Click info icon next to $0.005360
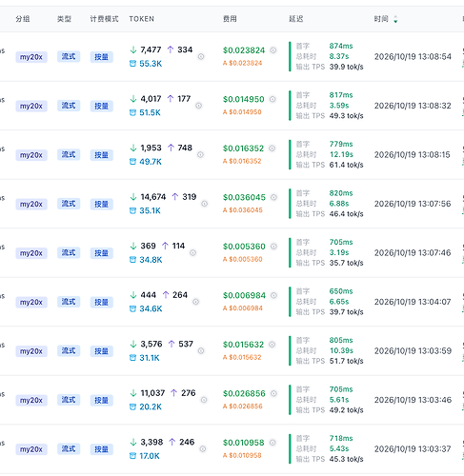Screen dimensions: 464x476 pos(273,247)
